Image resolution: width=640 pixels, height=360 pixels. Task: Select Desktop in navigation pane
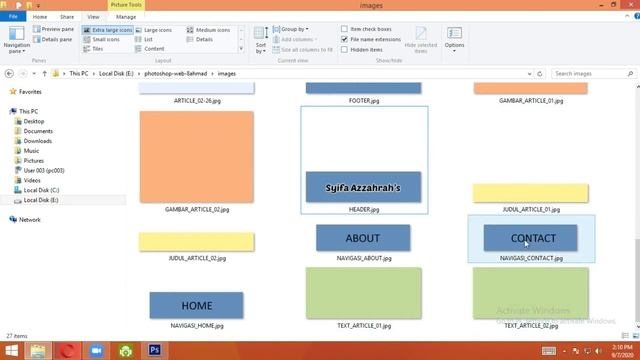[x=33, y=121]
